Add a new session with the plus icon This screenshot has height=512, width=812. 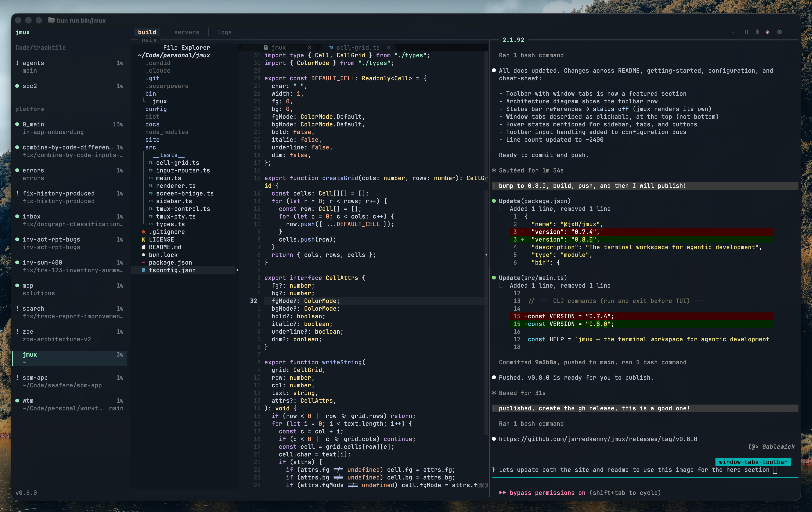733,32
